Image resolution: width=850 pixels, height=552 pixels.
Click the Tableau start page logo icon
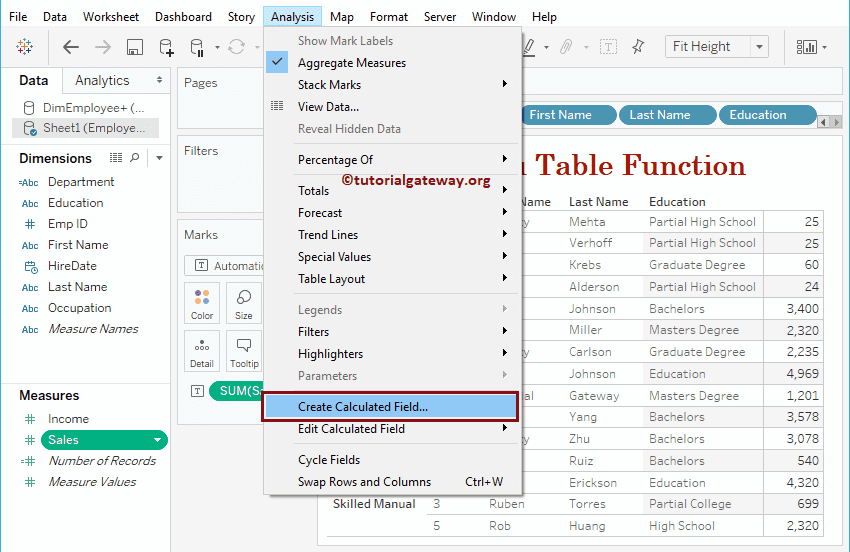coord(24,47)
